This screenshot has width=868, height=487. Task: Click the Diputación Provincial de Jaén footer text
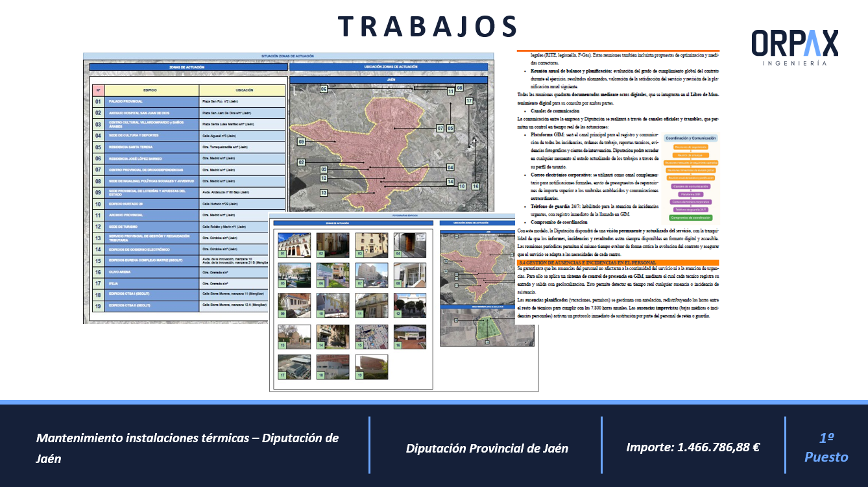coord(487,448)
